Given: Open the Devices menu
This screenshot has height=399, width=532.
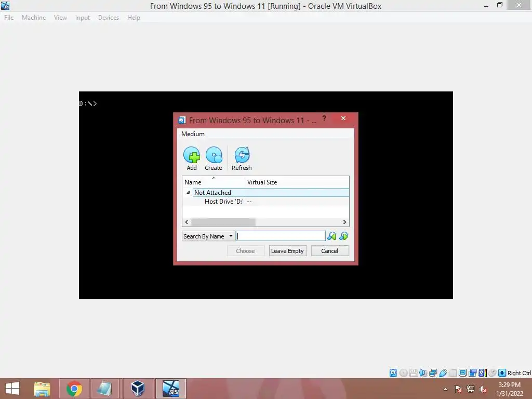Looking at the screenshot, I should tap(109, 18).
